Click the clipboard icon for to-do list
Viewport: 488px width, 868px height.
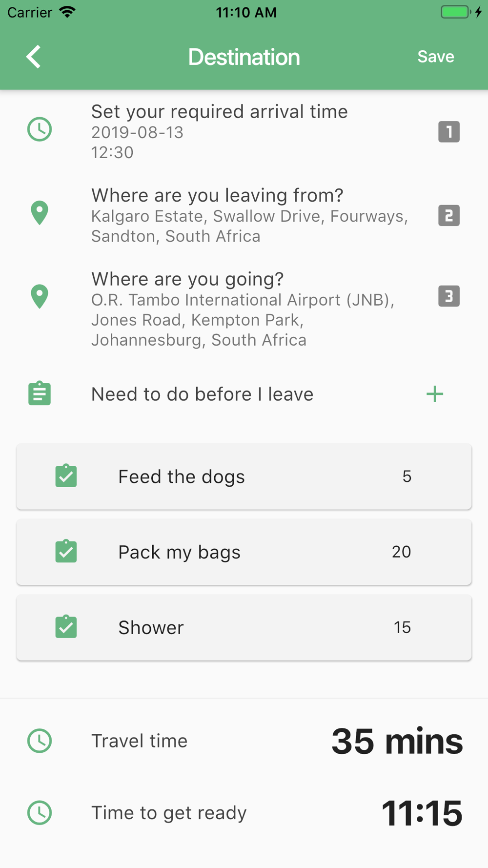[x=40, y=394]
